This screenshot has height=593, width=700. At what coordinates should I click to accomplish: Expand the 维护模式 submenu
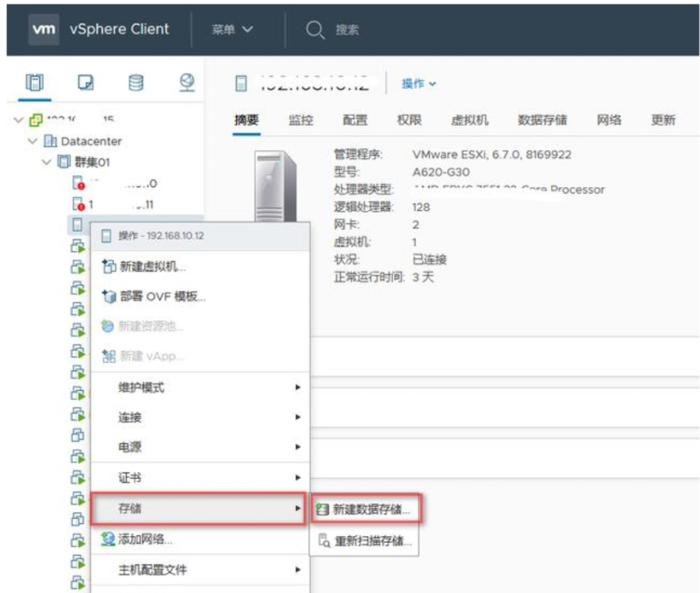coord(200,387)
